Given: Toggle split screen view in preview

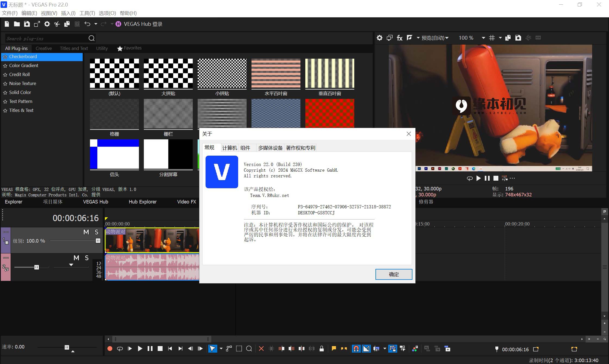Looking at the screenshot, I should 409,38.
